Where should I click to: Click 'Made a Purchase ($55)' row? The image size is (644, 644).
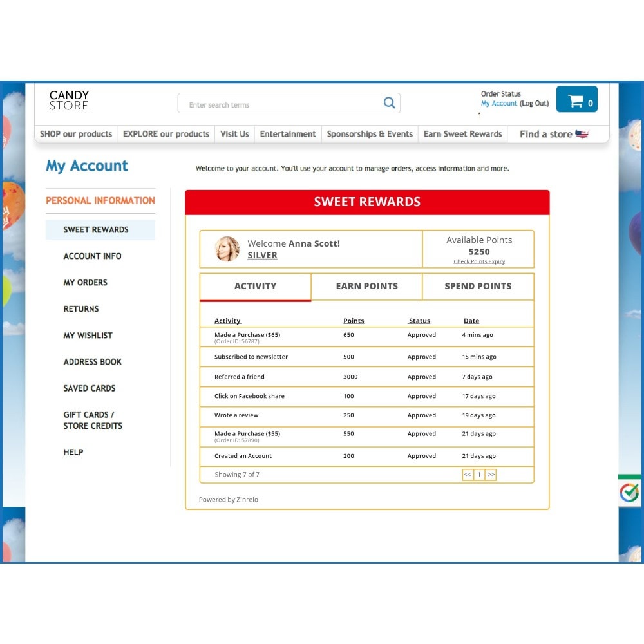367,437
